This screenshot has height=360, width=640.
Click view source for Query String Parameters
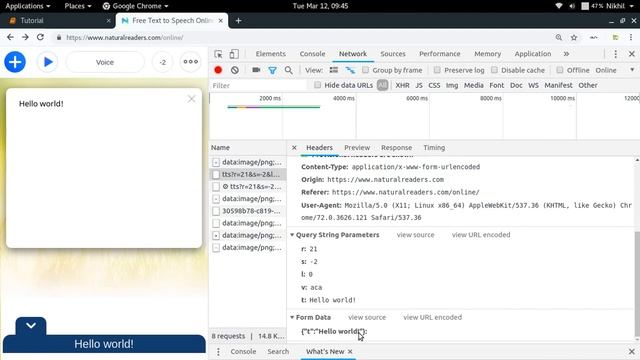(x=416, y=235)
